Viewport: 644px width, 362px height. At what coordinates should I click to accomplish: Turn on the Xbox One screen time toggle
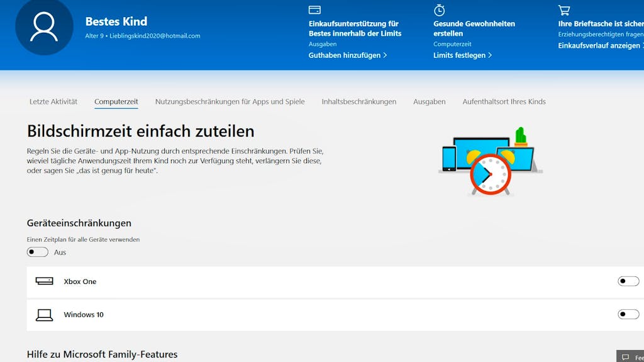628,281
